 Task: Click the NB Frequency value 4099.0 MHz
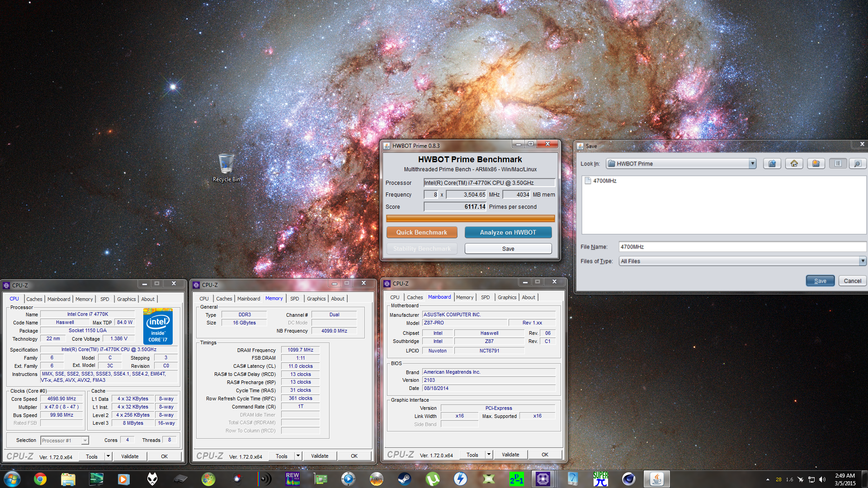point(334,331)
